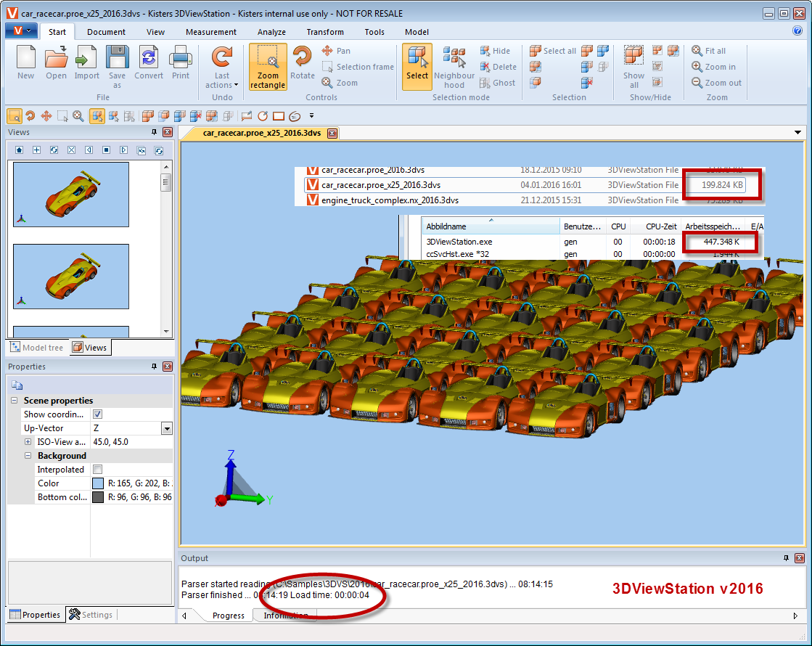Open the Up-Vector dropdown

point(167,428)
